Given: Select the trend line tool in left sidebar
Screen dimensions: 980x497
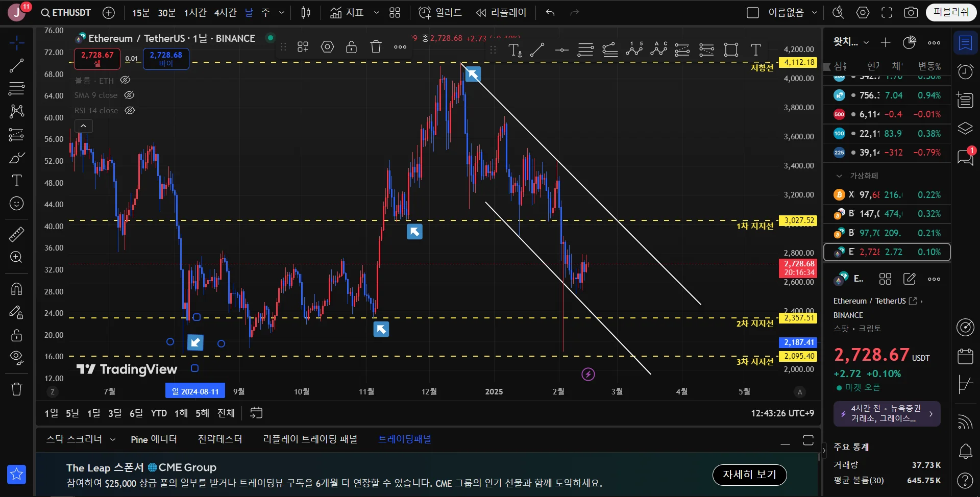Looking at the screenshot, I should pyautogui.click(x=17, y=65).
